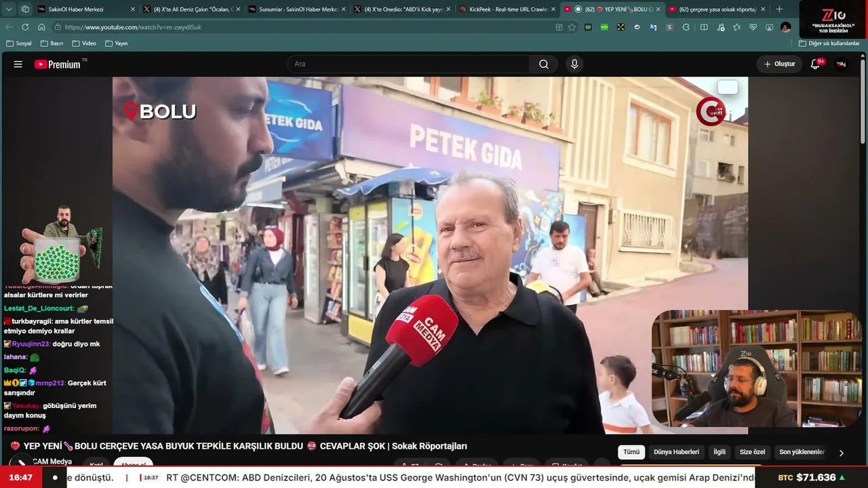Viewport: 868px width, 488px height.
Task: Switch to çerçeve yasa sokak röportajı tab
Action: coord(717,9)
